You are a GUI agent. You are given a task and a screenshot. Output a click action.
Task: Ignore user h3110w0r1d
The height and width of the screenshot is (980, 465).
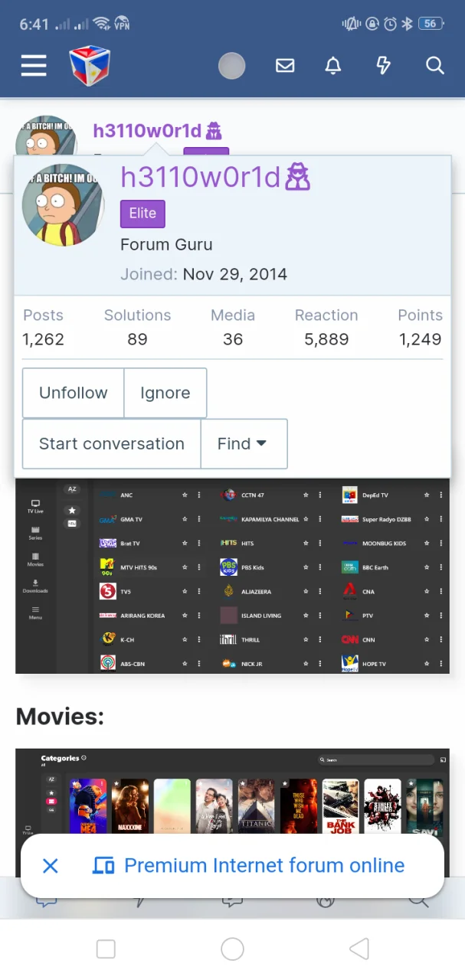(165, 393)
